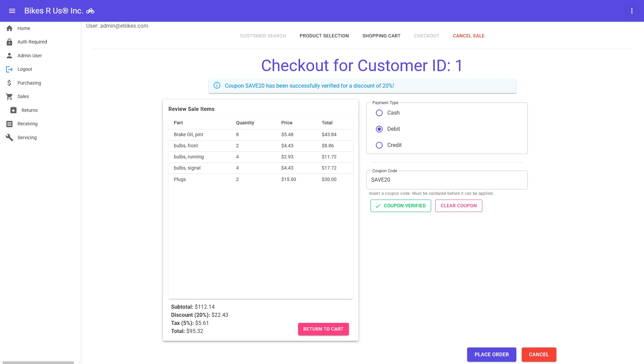Select the Cash payment radio button
The width and height of the screenshot is (644, 364).
pos(379,113)
